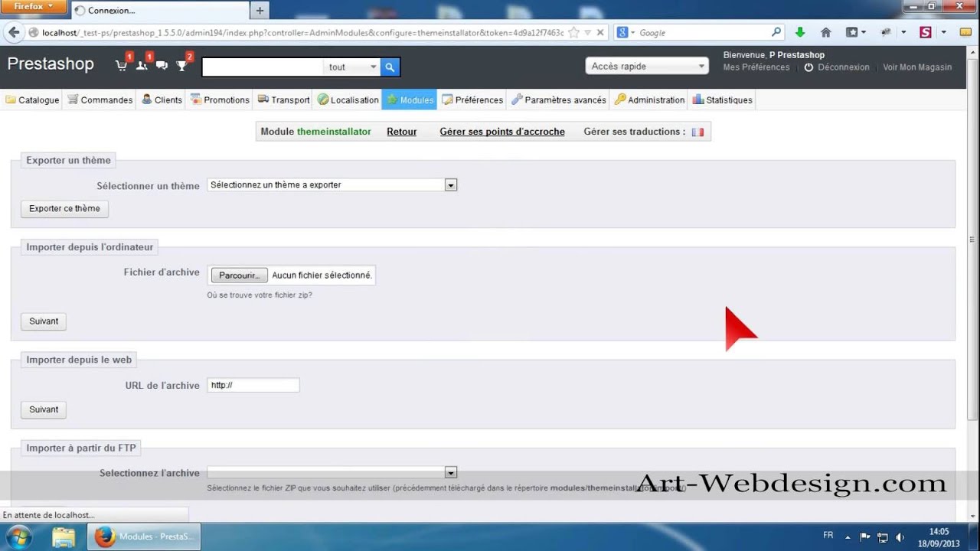Open the Voir Mon Magasin link
Viewport: 980px width, 551px height.
[917, 67]
